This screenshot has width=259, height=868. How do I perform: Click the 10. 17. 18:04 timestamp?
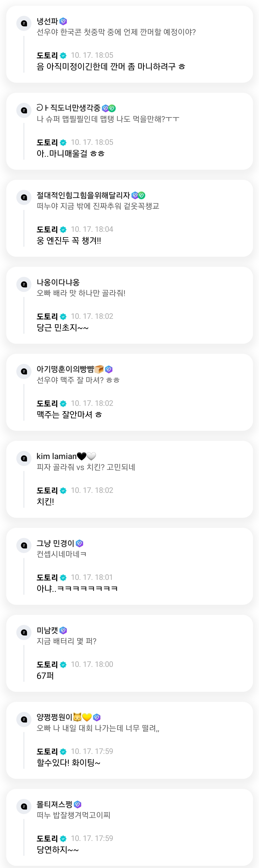(92, 229)
